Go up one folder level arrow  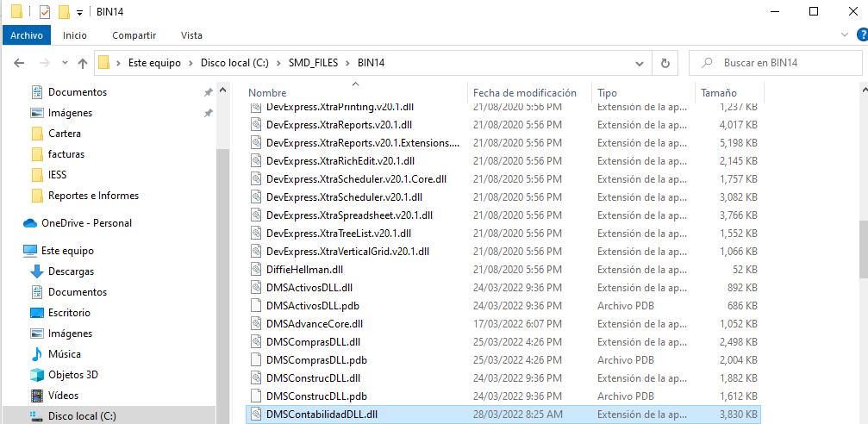pos(83,63)
